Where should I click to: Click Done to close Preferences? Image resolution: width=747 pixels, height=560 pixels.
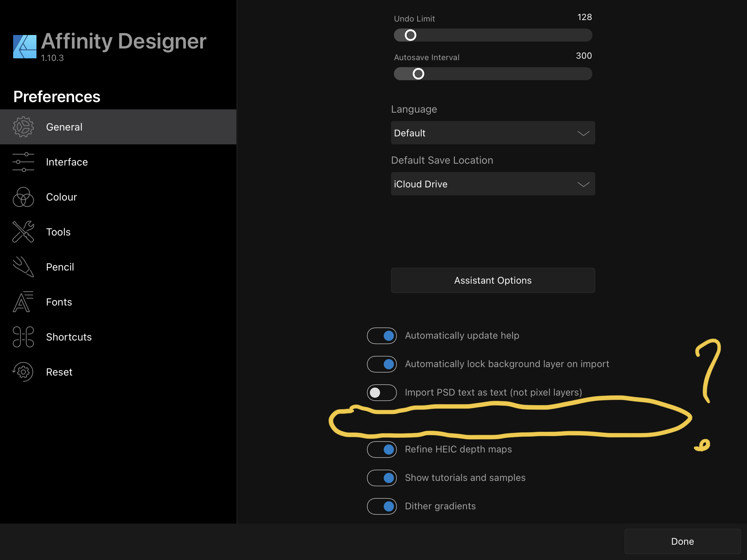pos(683,541)
